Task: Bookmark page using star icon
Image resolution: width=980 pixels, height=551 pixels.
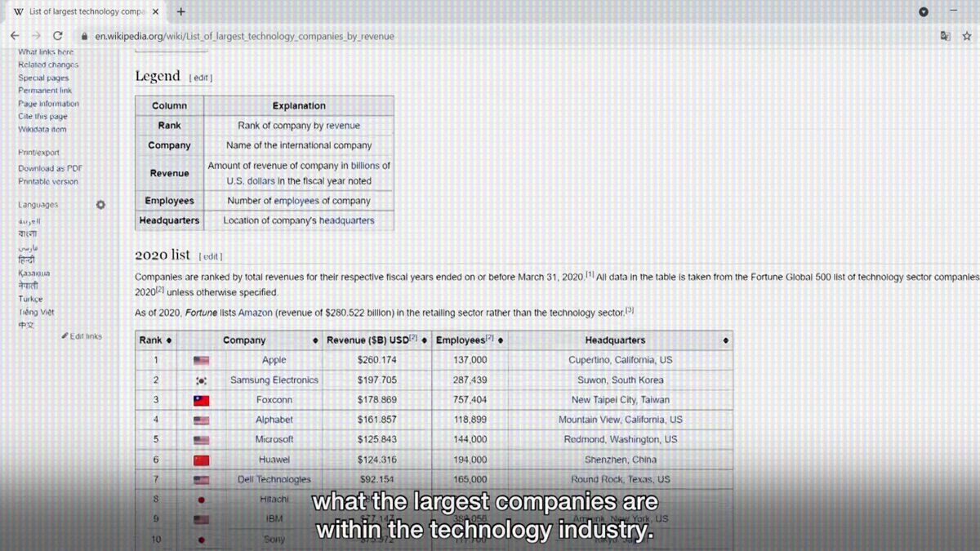Action: [x=967, y=36]
